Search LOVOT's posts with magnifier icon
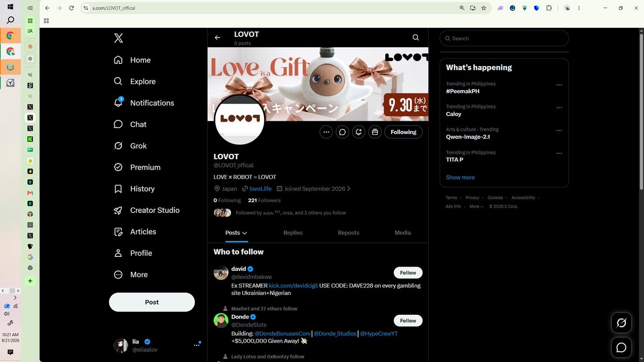Image resolution: width=644 pixels, height=362 pixels. (416, 38)
